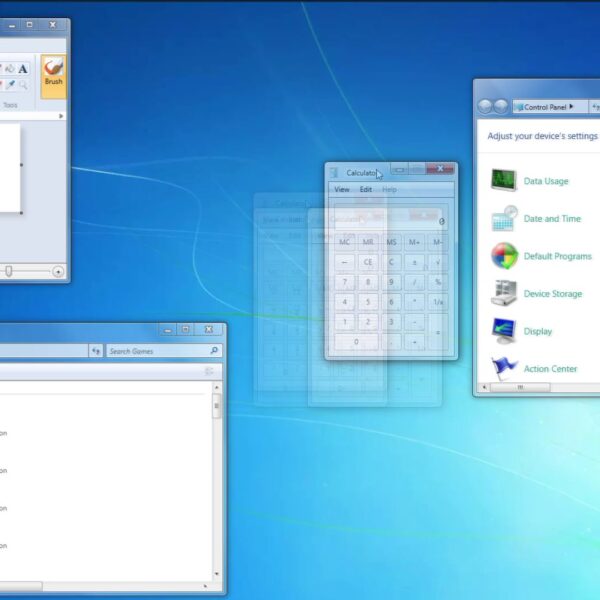Open the Default Programs icon

pyautogui.click(x=504, y=256)
